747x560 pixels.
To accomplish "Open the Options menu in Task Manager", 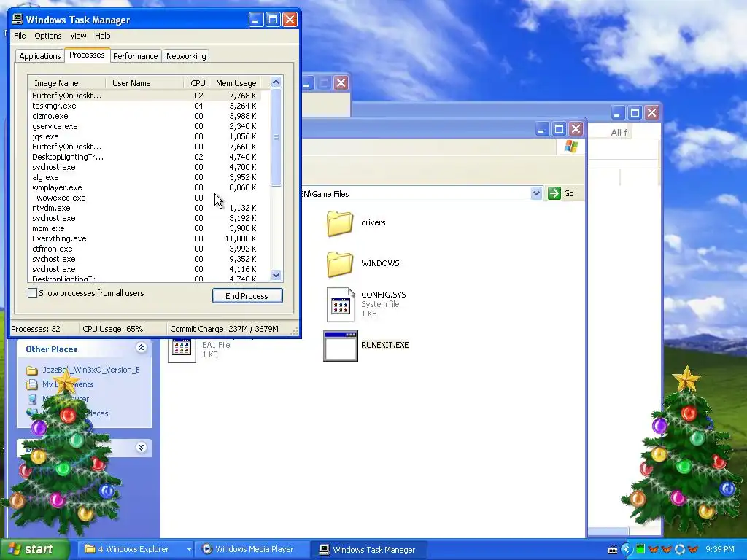I will pyautogui.click(x=47, y=36).
